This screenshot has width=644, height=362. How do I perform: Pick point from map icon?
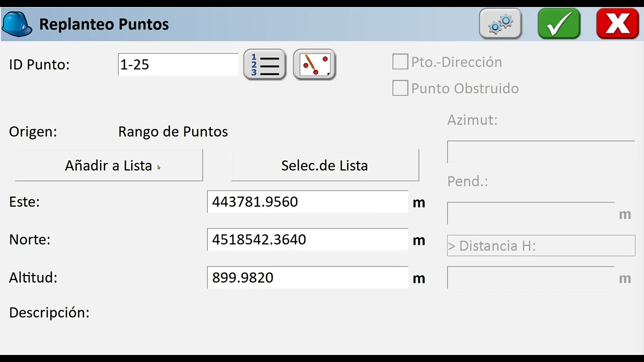315,65
